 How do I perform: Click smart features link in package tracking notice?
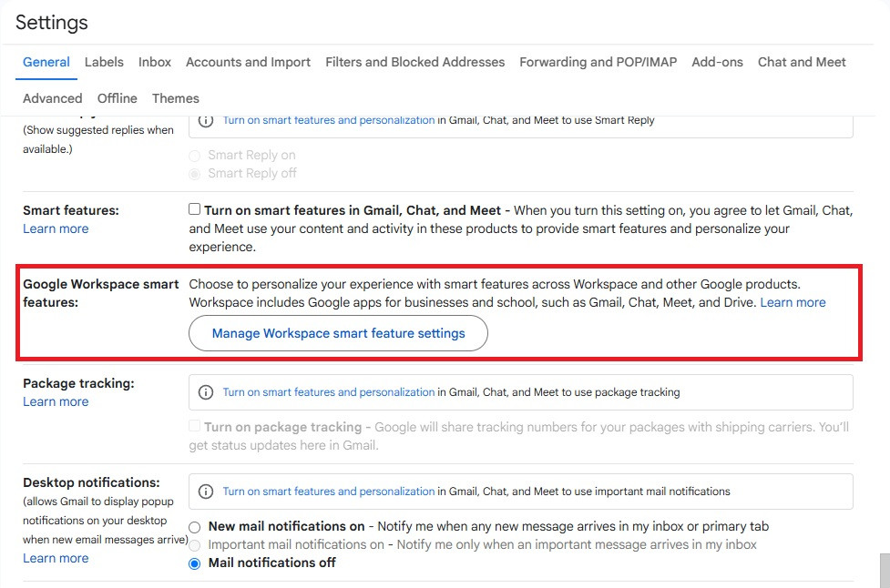point(329,392)
